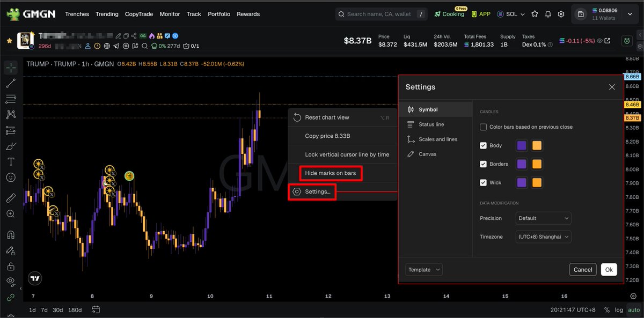Image resolution: width=644 pixels, height=318 pixels.
Task: Open the Precision dropdown
Action: pos(543,218)
